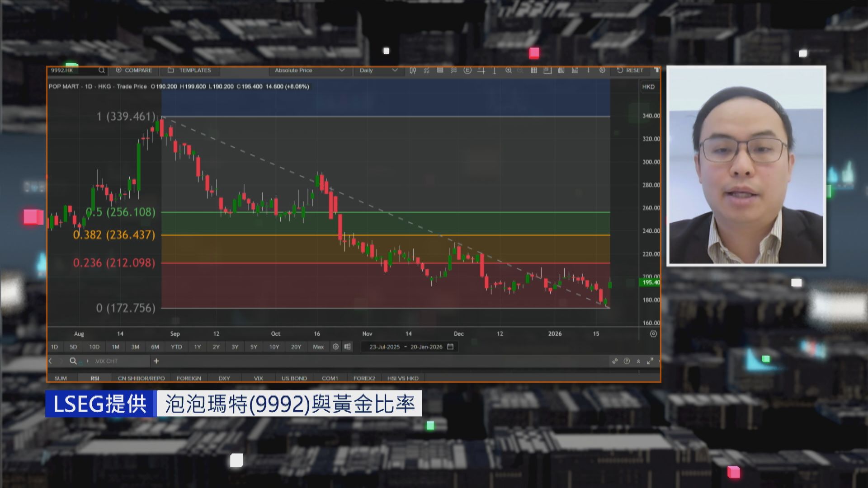Click the zoom in magnifier icon
The width and height of the screenshot is (868, 488).
pos(509,70)
